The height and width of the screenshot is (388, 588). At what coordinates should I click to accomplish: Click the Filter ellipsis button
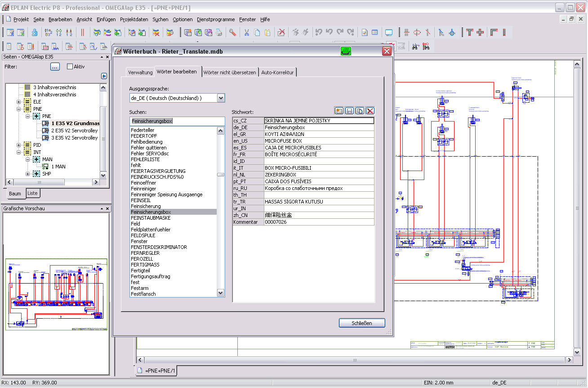tap(55, 67)
